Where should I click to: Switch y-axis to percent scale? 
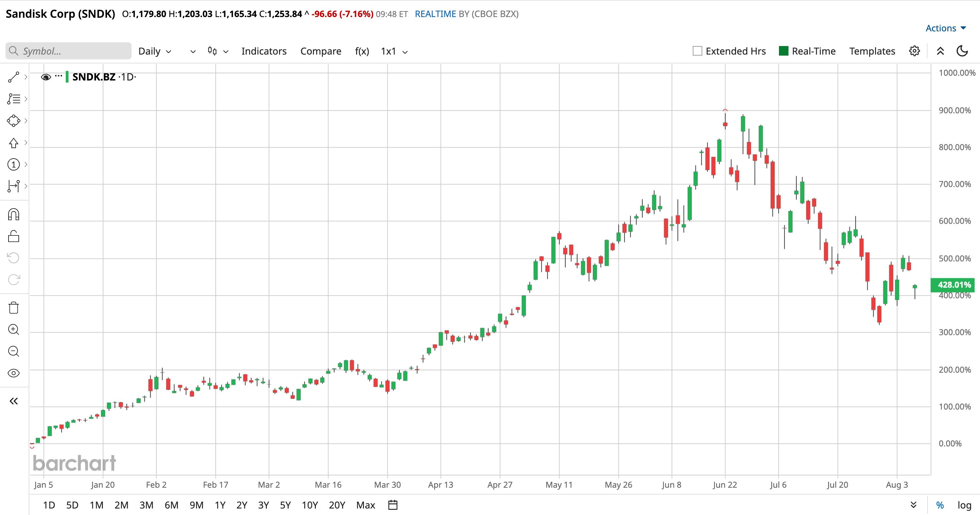click(940, 505)
